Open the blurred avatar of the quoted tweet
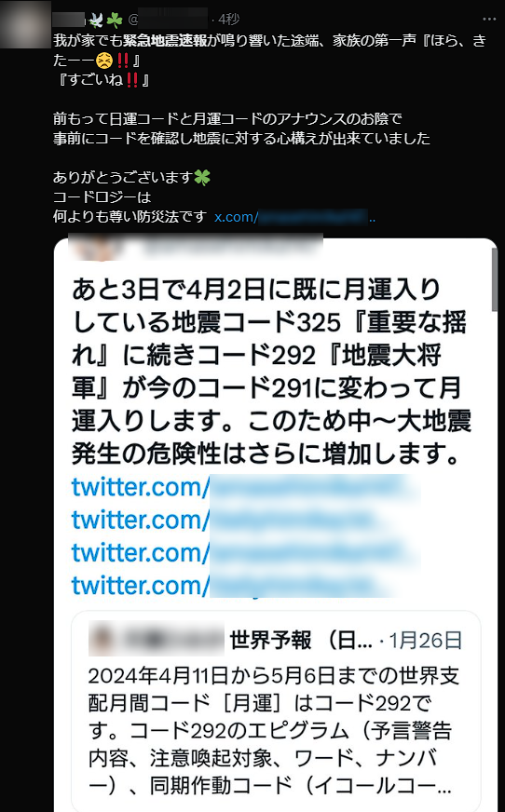Screen dimensions: 505x812 pos(97,248)
